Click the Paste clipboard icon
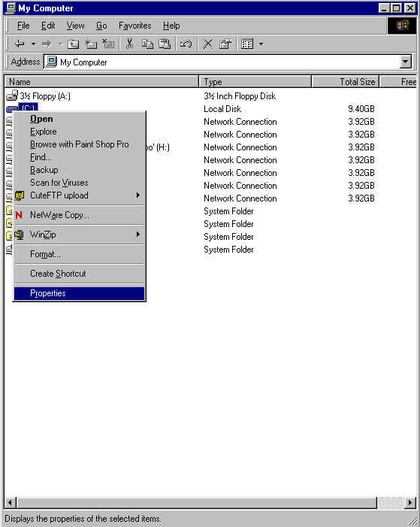The image size is (420, 527). coord(165,44)
